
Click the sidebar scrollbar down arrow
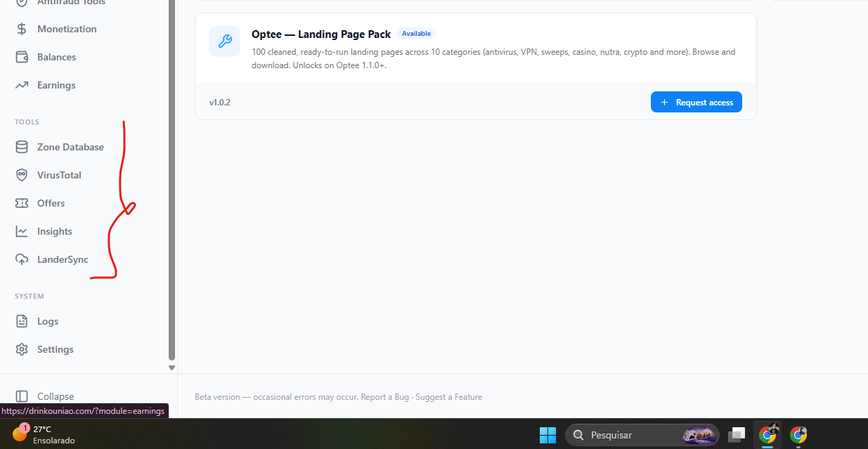(171, 367)
